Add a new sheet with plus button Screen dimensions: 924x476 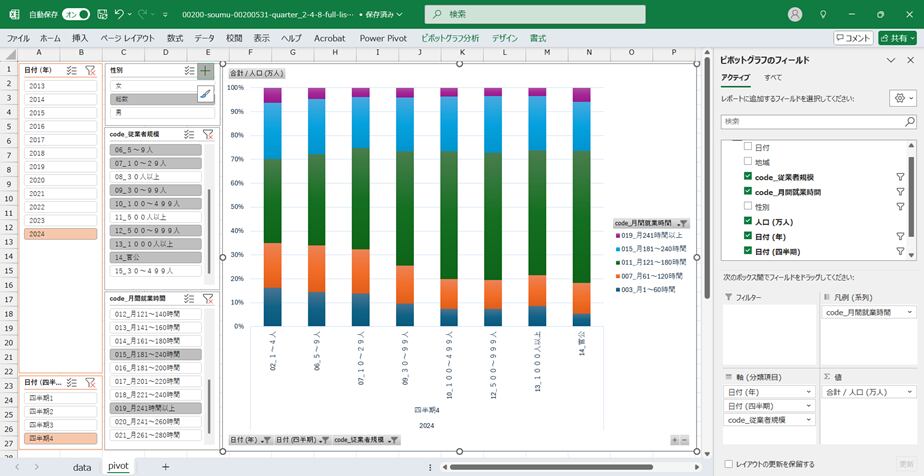point(165,466)
